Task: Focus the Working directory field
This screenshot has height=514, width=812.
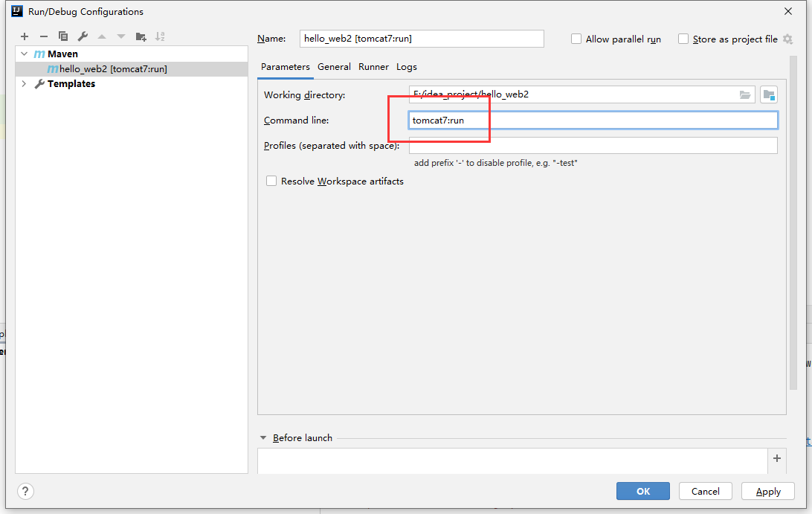Action: pos(581,94)
